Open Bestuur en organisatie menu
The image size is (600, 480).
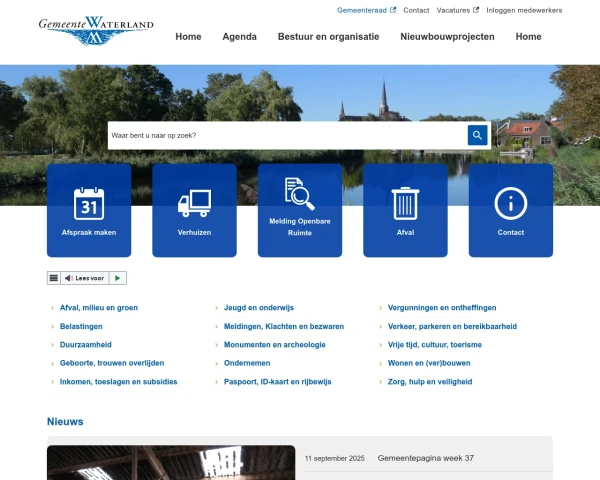[x=328, y=37]
